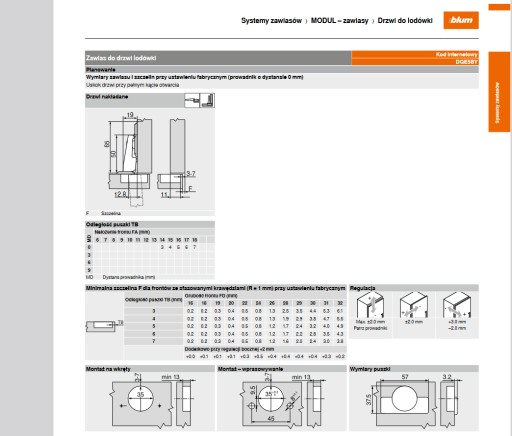Click the side adjustment ±2.0 mm icon

(414, 305)
